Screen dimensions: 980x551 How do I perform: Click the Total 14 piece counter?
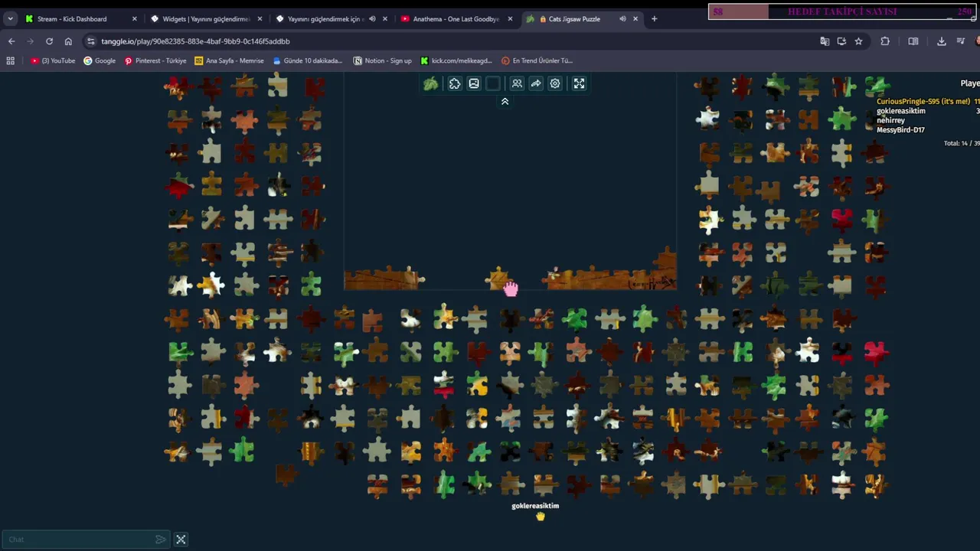tap(962, 143)
